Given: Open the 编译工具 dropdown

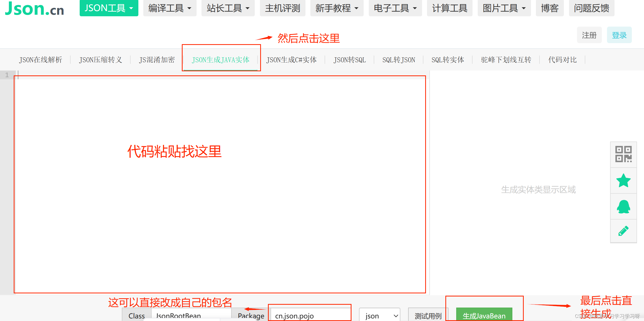Looking at the screenshot, I should [x=170, y=8].
